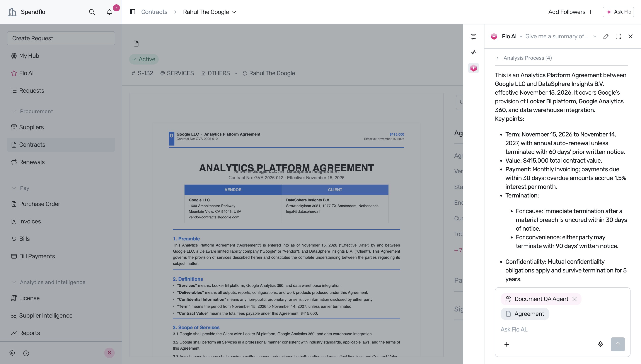The image size is (641, 364).
Task: Open the chat history dropdown chevron
Action: [x=595, y=36]
